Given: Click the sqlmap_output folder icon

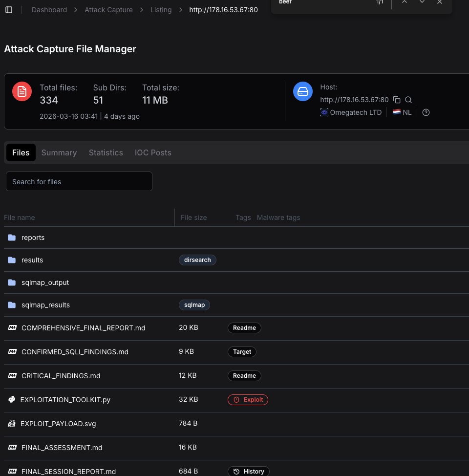Looking at the screenshot, I should [x=12, y=282].
